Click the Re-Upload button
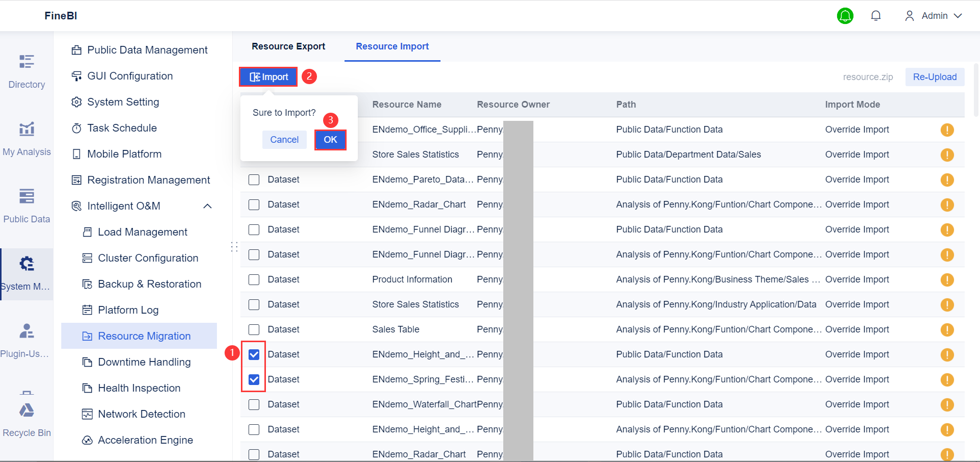The image size is (980, 462). point(935,77)
